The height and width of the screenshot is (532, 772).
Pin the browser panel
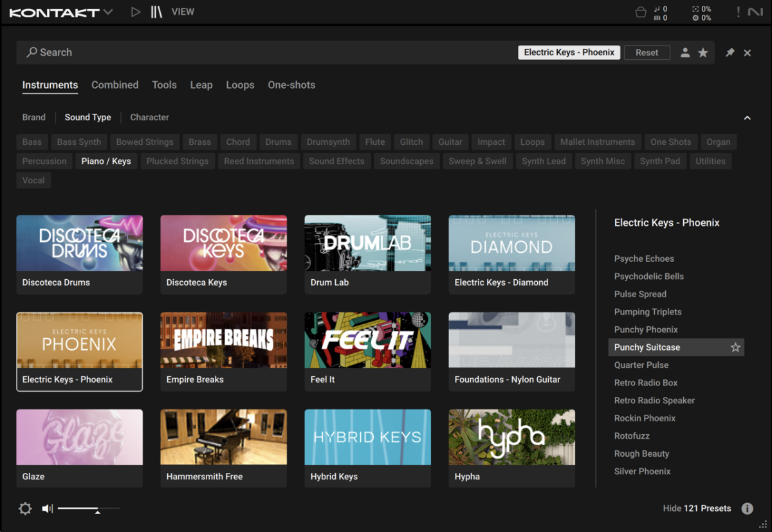[730, 53]
